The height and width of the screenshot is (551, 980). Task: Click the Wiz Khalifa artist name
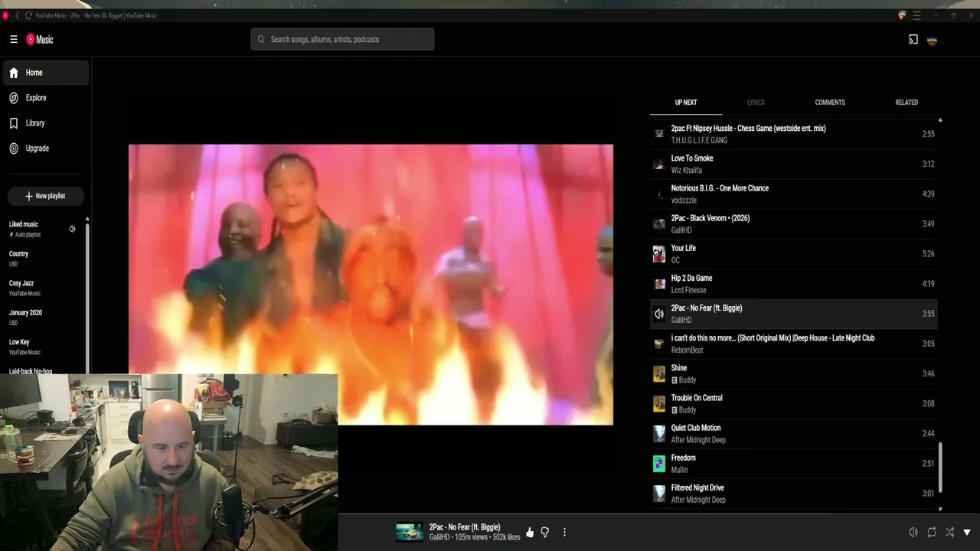point(687,171)
